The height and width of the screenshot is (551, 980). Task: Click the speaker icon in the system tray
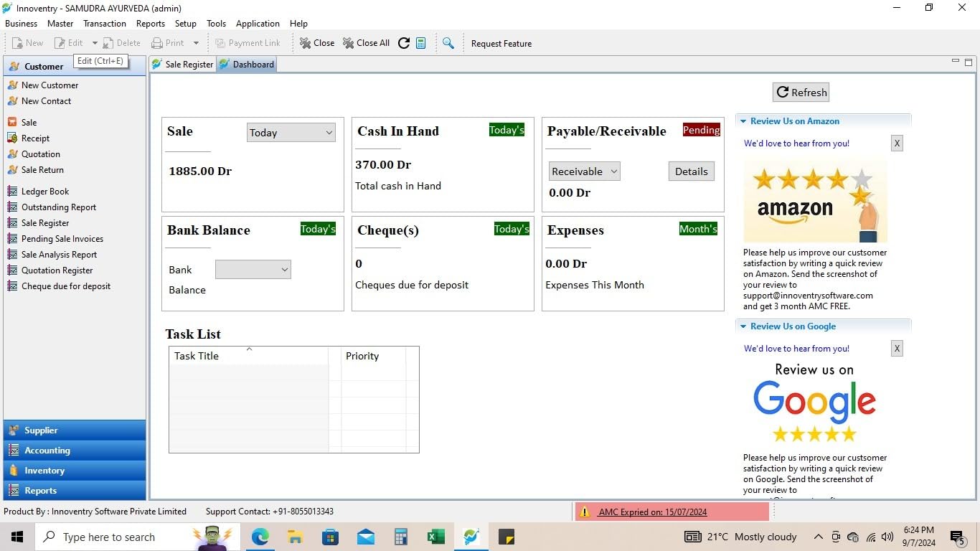[887, 537]
